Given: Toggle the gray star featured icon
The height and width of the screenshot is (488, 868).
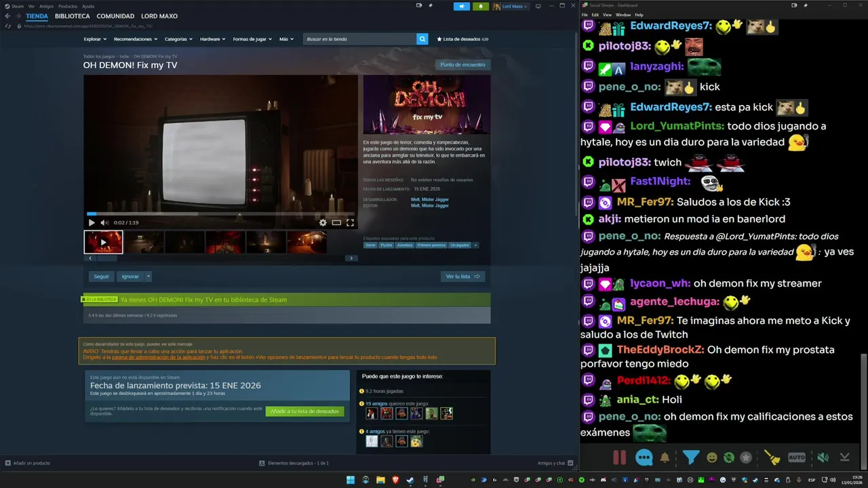Looking at the screenshot, I should point(746,457).
